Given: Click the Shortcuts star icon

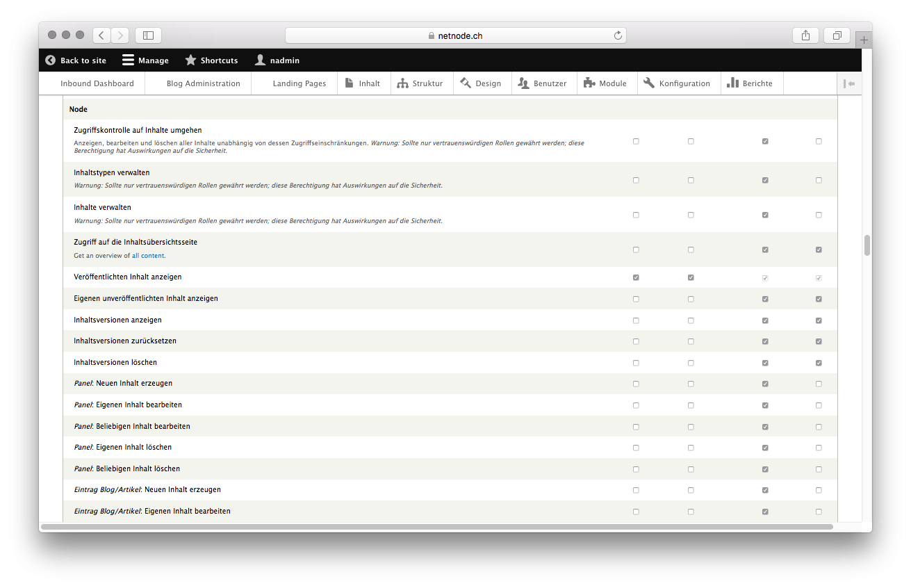Looking at the screenshot, I should [x=190, y=60].
